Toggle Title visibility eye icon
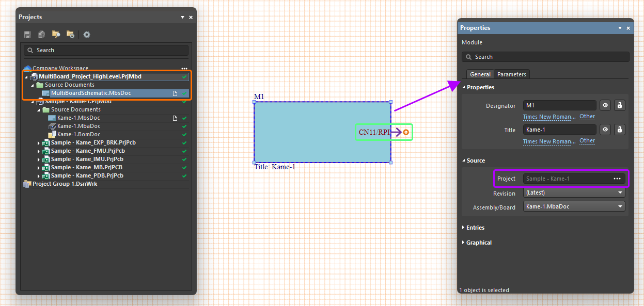Screen dimensions: 644x306 pos(605,130)
